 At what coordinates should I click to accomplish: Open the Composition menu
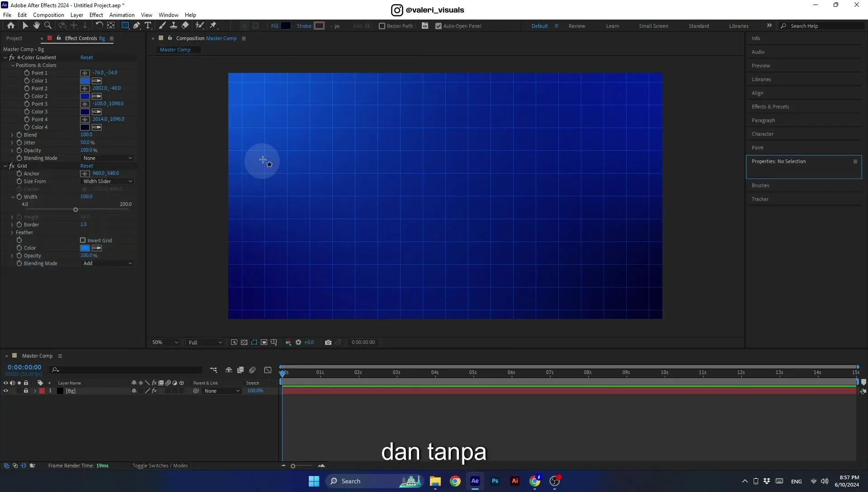coord(48,15)
